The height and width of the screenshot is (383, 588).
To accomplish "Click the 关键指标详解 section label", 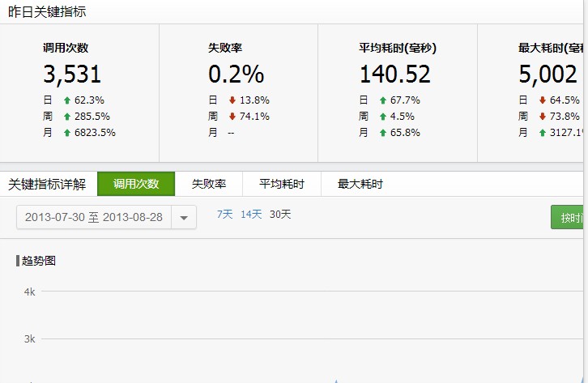I will 47,184.
